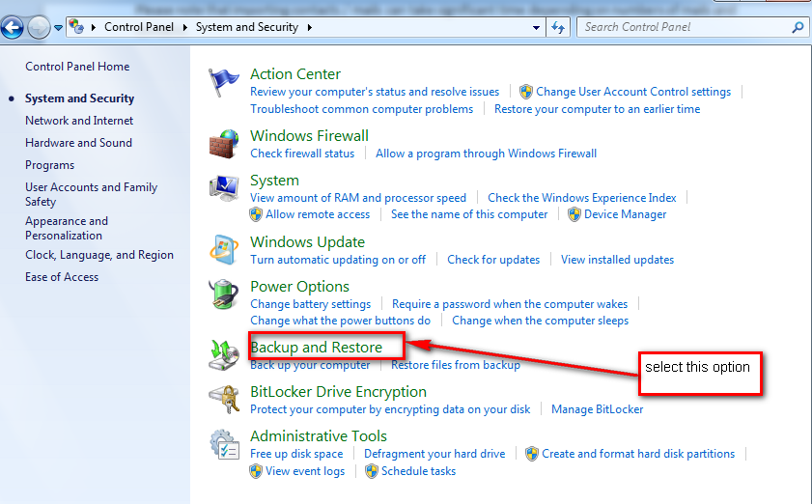Check the Windows Experience Index
The height and width of the screenshot is (504, 812).
pos(582,198)
